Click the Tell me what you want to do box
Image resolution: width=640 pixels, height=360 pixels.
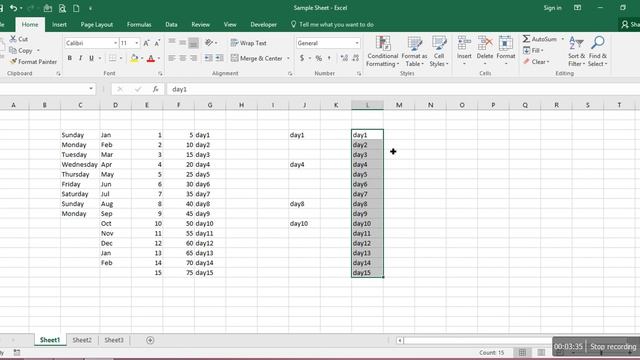click(x=332, y=24)
